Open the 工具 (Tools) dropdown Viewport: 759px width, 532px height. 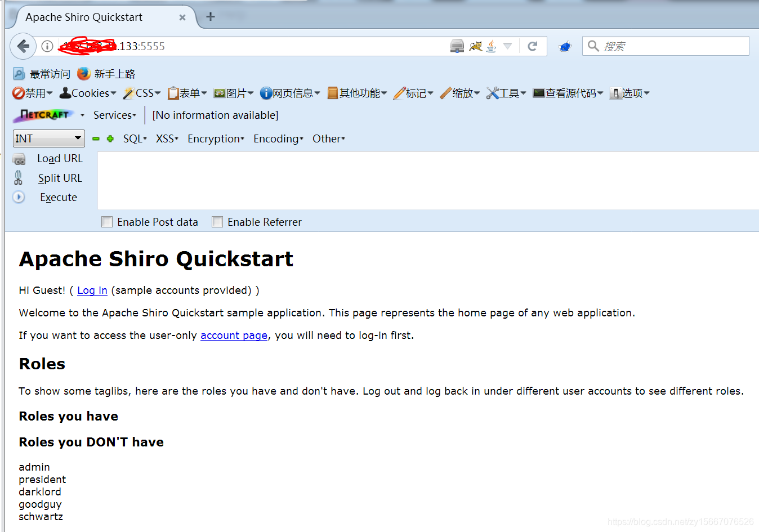pyautogui.click(x=506, y=93)
